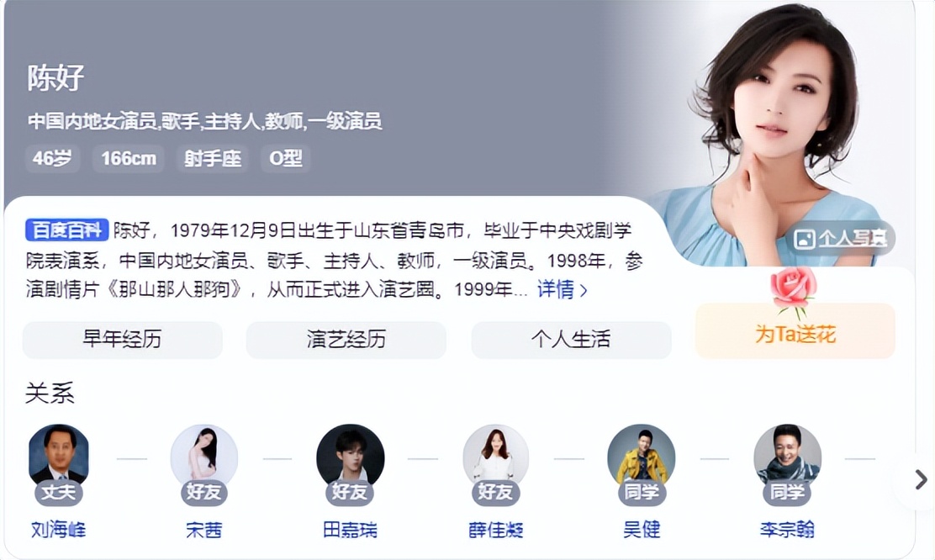
Task: Open 吴健 classmate avatar
Action: (641, 457)
